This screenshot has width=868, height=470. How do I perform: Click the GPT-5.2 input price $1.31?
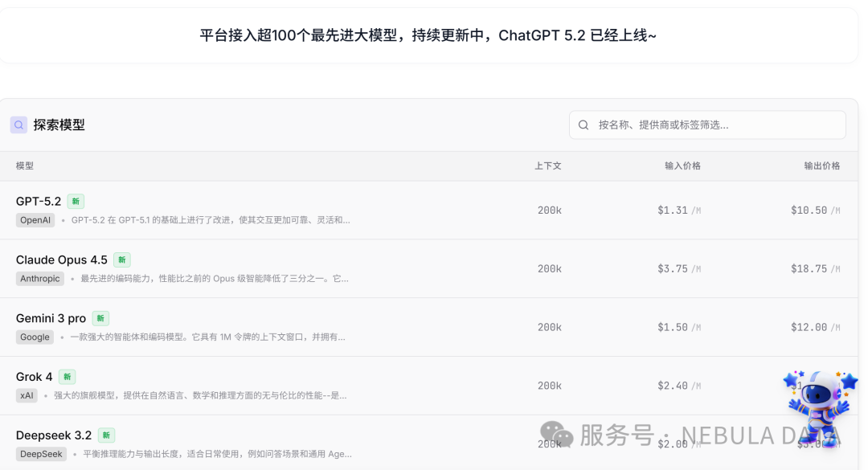pyautogui.click(x=679, y=210)
